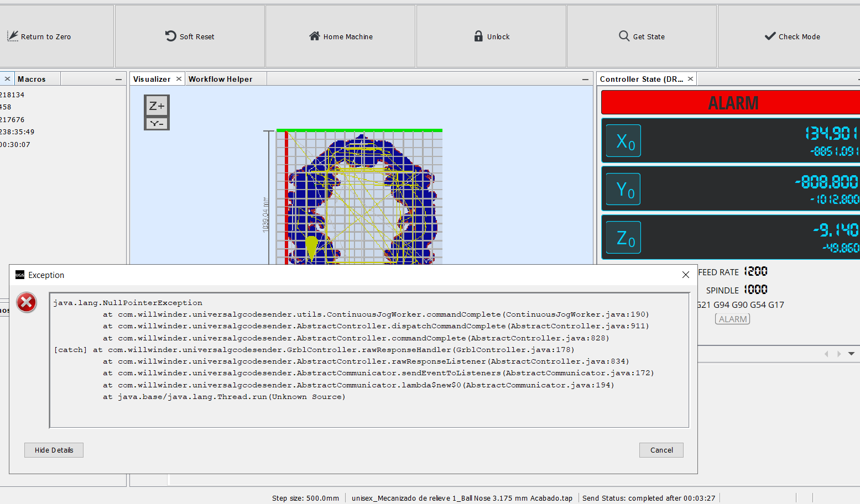Zero the X axis with the X0 button
Image resolution: width=860 pixels, height=504 pixels.
[x=623, y=140]
